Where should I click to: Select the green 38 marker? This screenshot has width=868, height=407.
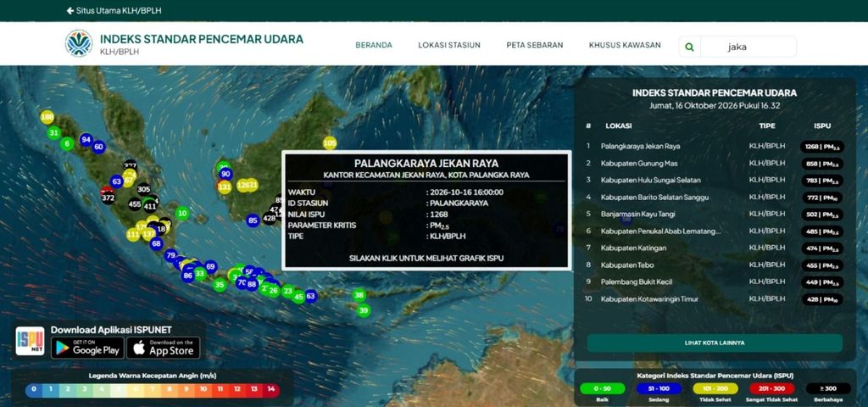(359, 295)
